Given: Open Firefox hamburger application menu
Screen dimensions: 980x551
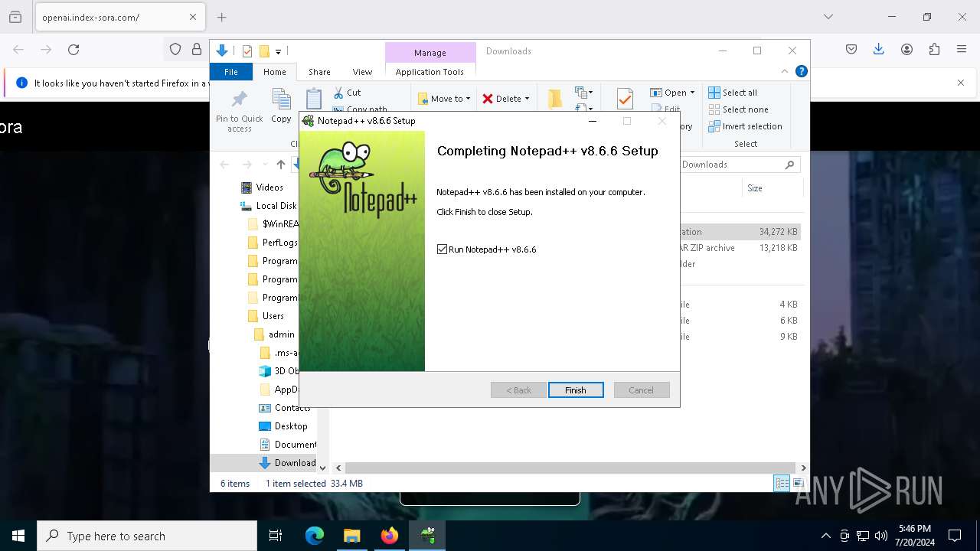Looking at the screenshot, I should 962,50.
